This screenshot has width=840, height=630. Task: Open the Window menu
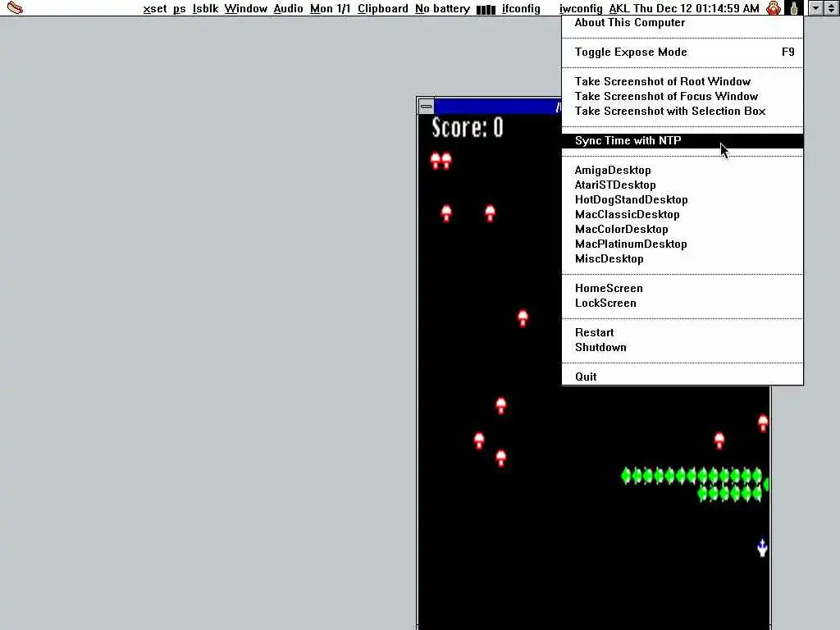click(x=246, y=8)
